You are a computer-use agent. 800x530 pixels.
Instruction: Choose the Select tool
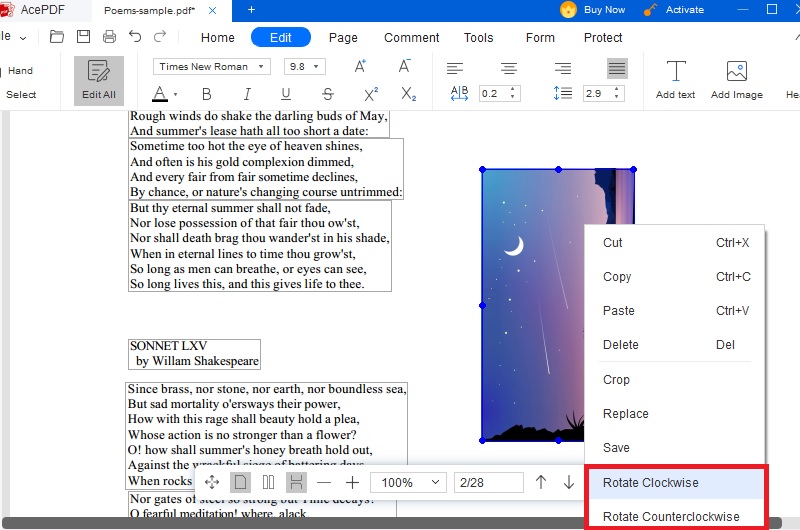(21, 94)
